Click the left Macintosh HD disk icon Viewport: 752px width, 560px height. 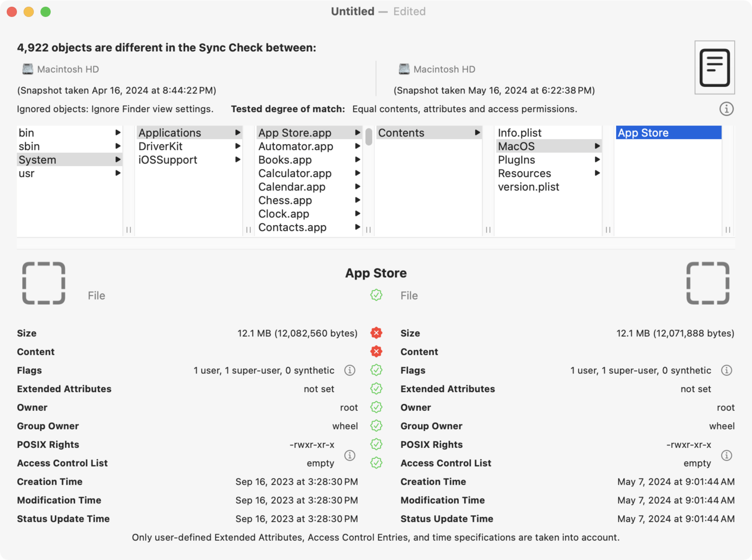(28, 69)
